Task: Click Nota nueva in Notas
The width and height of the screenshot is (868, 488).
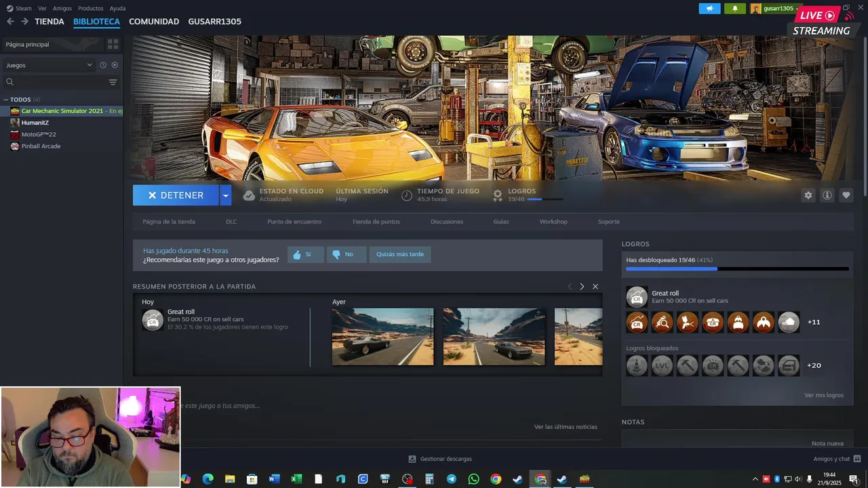Action: [827, 443]
